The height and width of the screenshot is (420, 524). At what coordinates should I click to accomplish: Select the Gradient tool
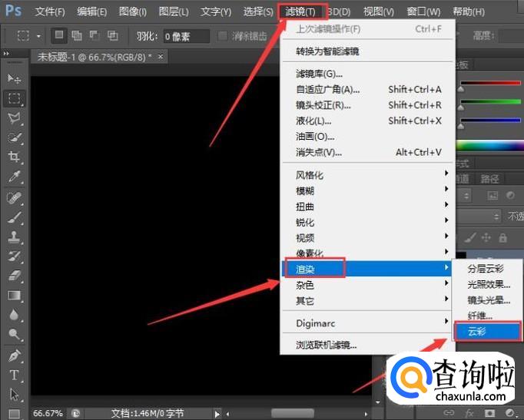point(14,295)
